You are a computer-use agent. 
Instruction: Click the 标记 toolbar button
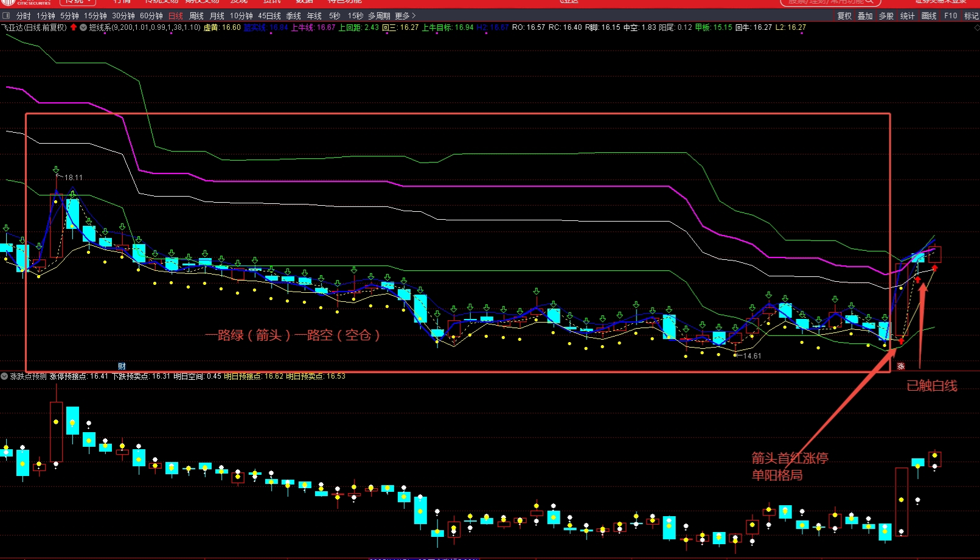(971, 16)
